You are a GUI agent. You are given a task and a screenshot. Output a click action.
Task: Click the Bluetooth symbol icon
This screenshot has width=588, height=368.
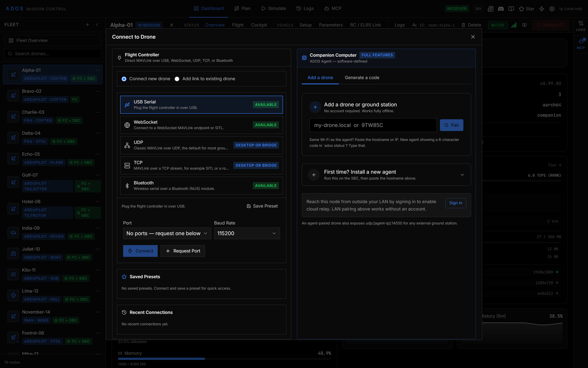point(127,186)
